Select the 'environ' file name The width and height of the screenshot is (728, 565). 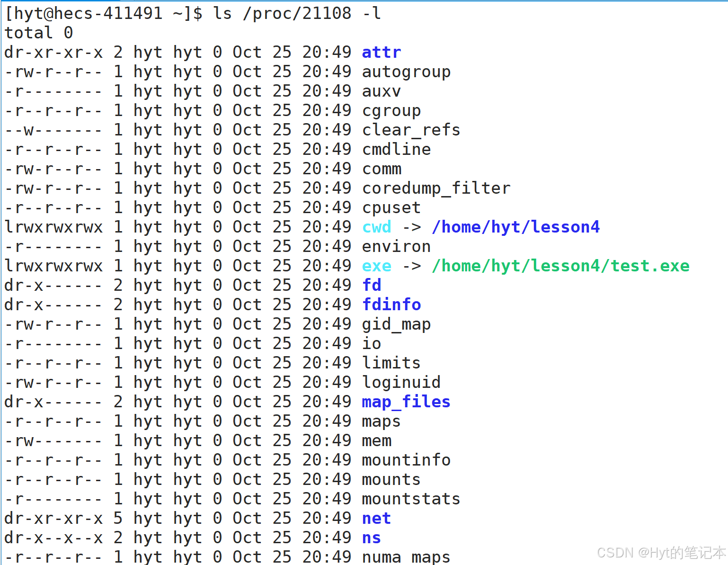(x=396, y=246)
